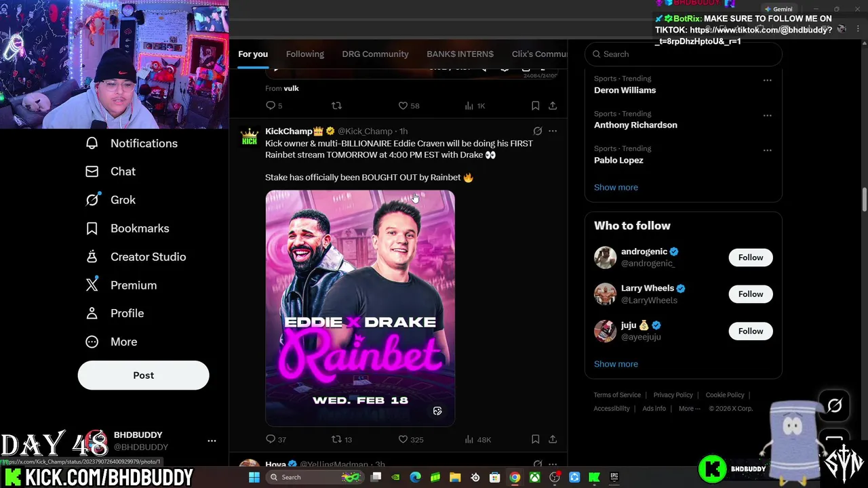
Task: Open Epic Games Launcher from the taskbar
Action: pyautogui.click(x=614, y=477)
